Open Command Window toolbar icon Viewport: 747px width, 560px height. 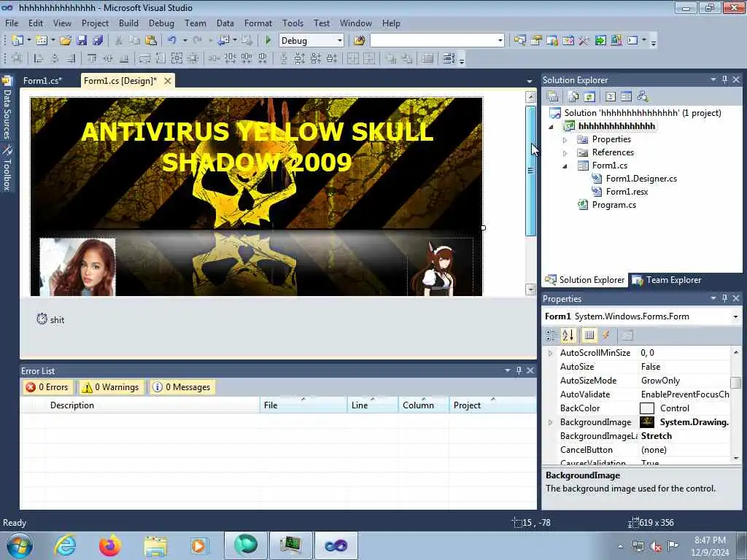point(632,41)
